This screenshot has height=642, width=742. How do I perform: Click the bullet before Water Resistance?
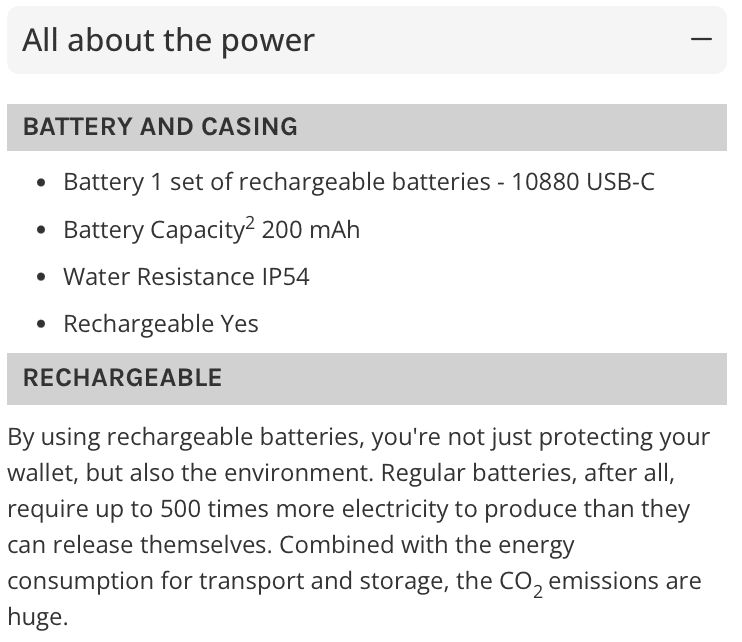41,277
